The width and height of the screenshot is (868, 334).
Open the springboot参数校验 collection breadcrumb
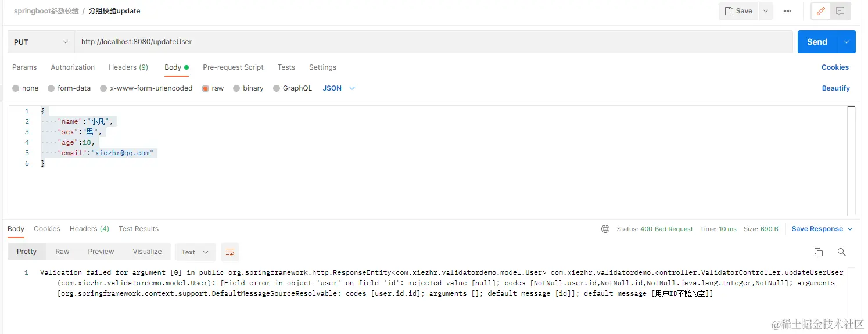click(46, 11)
